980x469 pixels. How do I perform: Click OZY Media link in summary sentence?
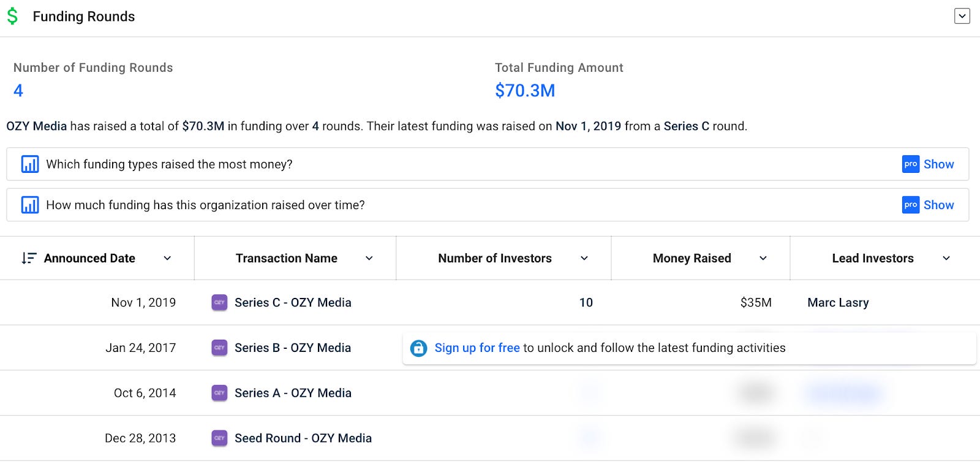[x=37, y=126]
